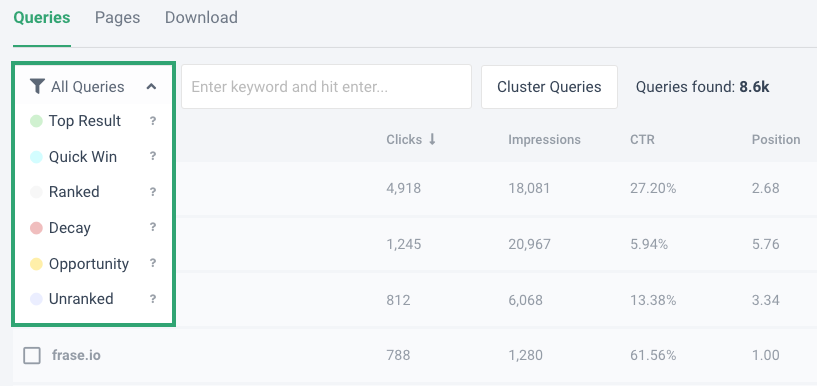
Task: Select Top Result filter option
Action: pyautogui.click(x=84, y=121)
